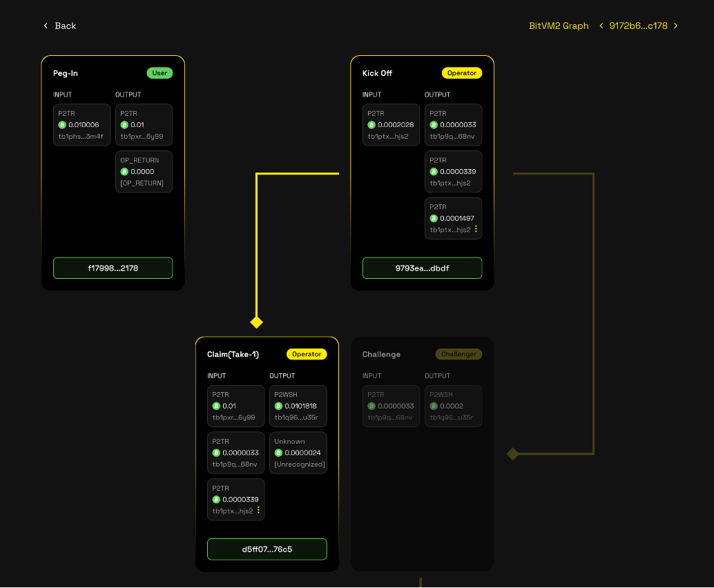Select the Operator badge on Kick Off

461,72
